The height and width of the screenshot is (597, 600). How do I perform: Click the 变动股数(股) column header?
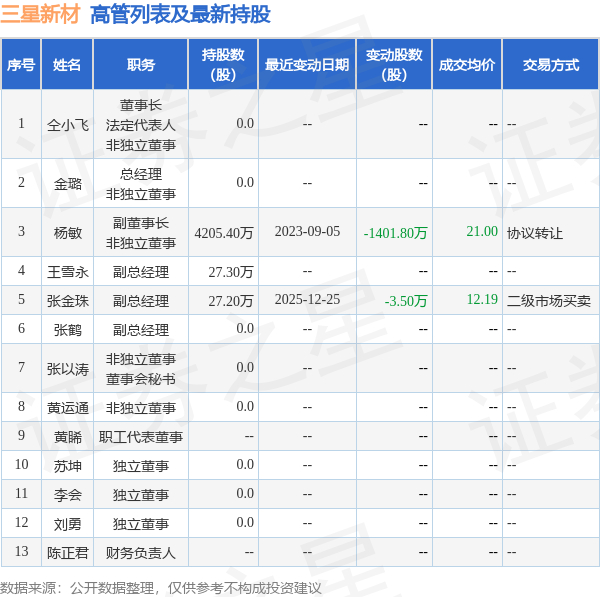point(394,64)
